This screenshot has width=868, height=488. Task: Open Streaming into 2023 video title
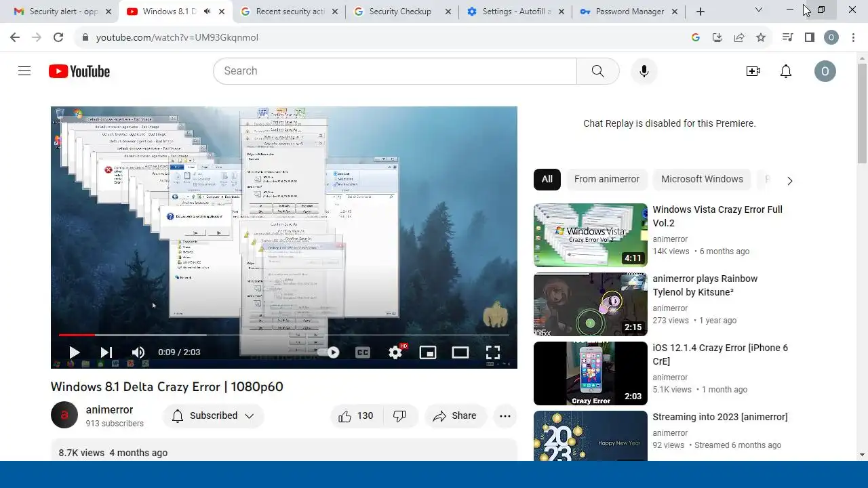point(720,418)
